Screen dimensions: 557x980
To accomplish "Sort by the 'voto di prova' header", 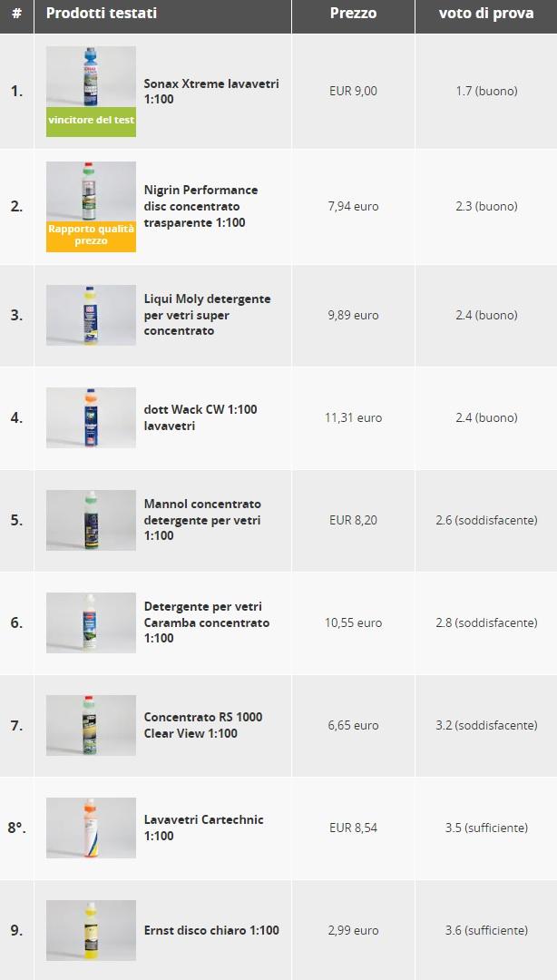I will (x=486, y=13).
